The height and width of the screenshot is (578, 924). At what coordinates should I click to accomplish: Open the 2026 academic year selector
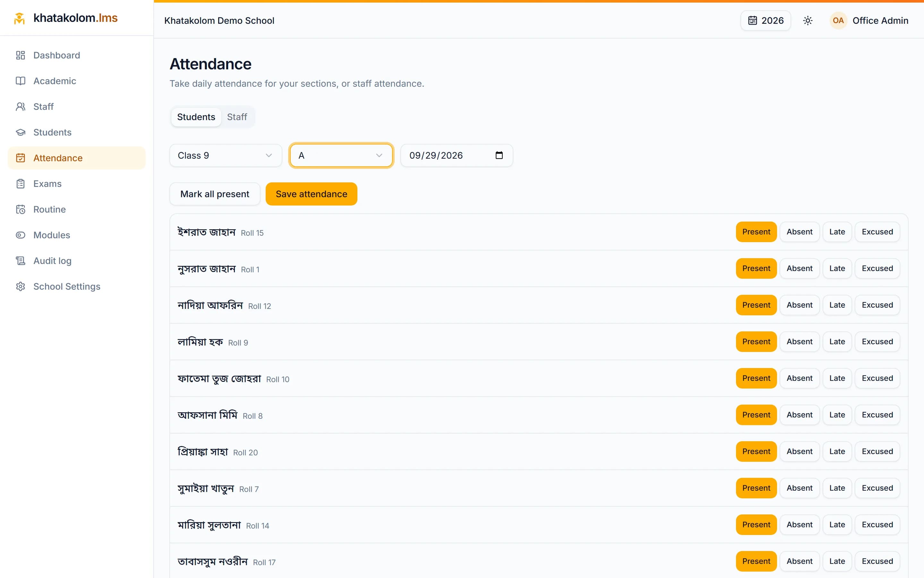coord(766,21)
